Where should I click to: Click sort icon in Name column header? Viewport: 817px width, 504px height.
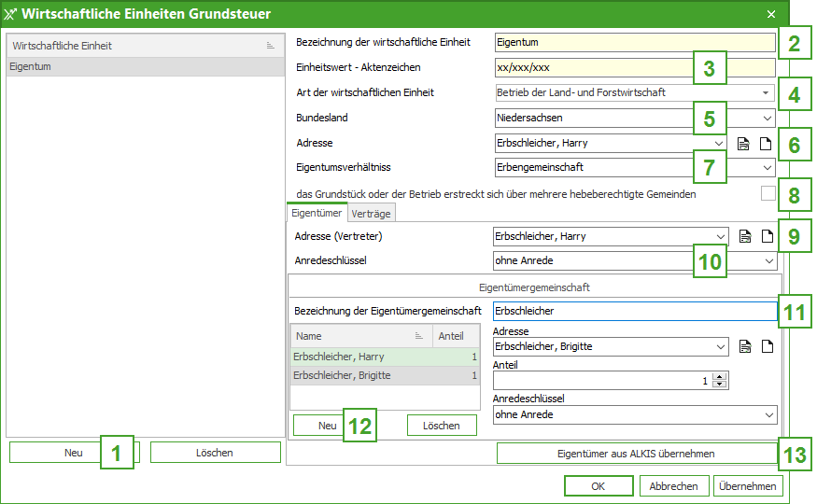pos(419,336)
